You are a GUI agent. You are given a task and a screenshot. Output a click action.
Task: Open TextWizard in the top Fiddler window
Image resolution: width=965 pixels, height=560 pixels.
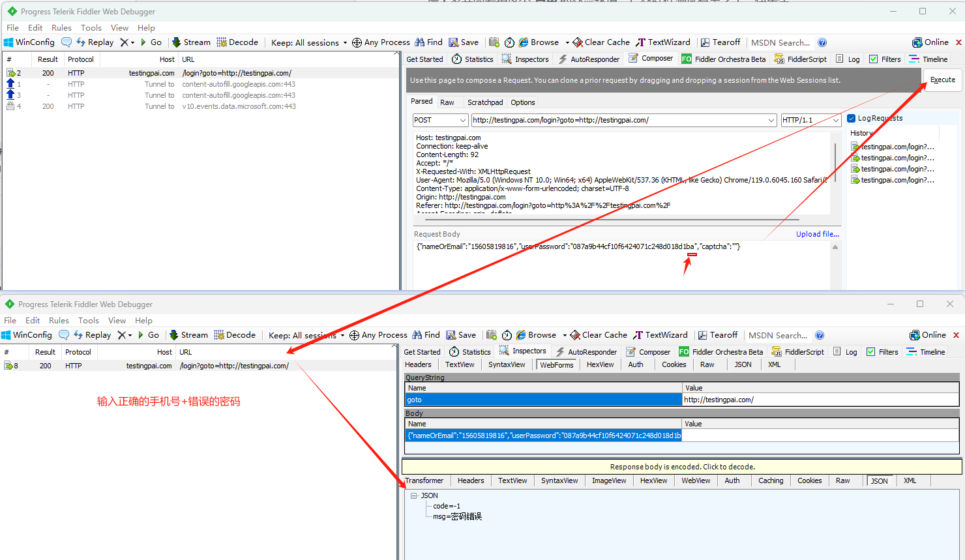[x=663, y=42]
